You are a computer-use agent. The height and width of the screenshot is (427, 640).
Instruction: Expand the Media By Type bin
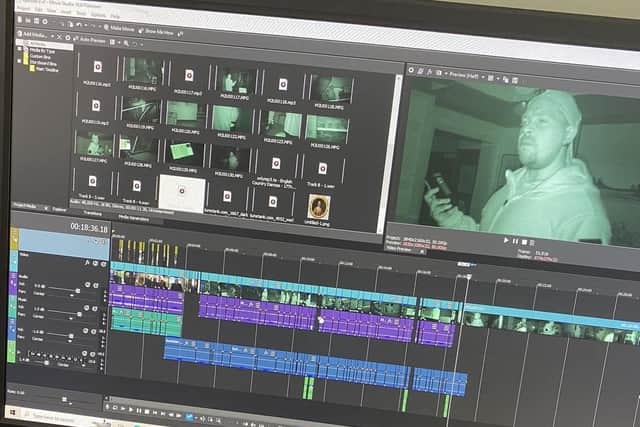point(19,49)
